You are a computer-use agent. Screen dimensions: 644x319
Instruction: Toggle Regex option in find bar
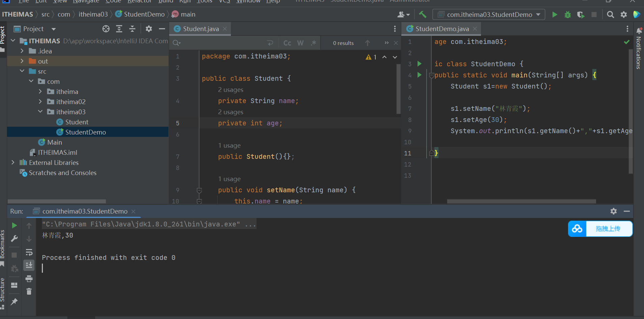point(314,43)
